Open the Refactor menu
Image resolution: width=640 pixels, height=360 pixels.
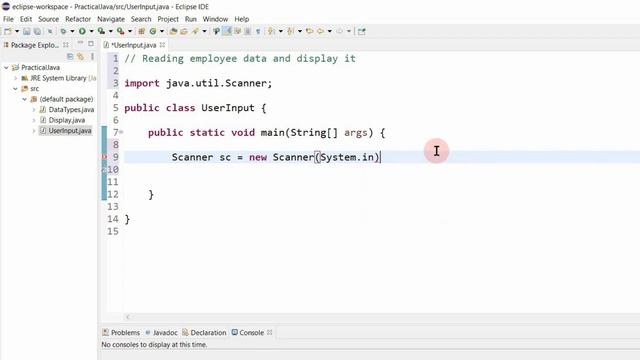pos(78,19)
